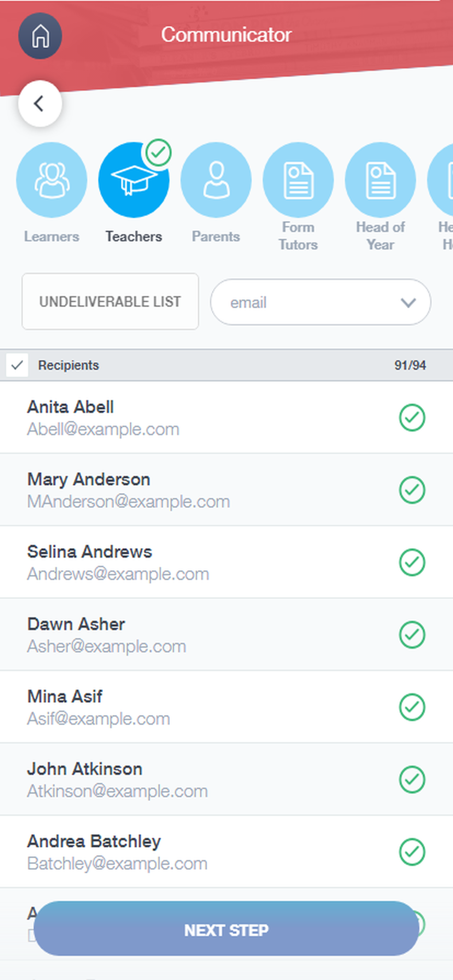The width and height of the screenshot is (453, 980).
Task: Proceed with the Next Step button
Action: [226, 930]
